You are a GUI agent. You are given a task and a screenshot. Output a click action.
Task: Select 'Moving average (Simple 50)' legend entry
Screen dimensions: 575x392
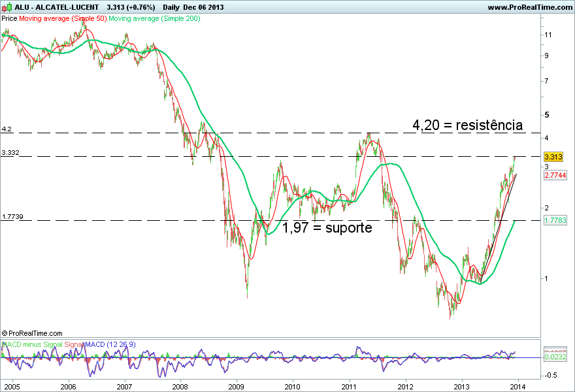[x=63, y=18]
